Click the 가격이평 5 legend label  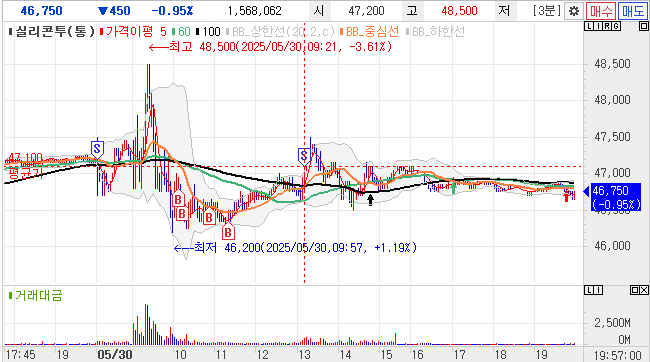pos(136,32)
